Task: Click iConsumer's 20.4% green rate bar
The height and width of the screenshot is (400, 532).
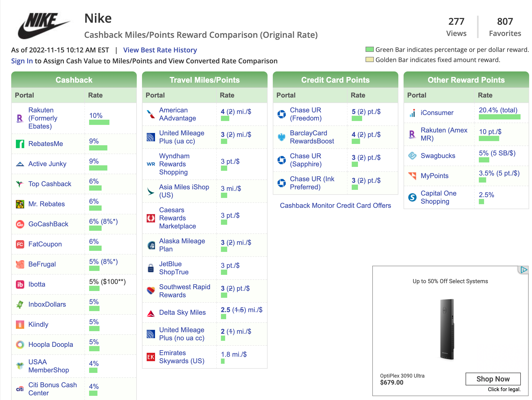Action: [x=499, y=117]
